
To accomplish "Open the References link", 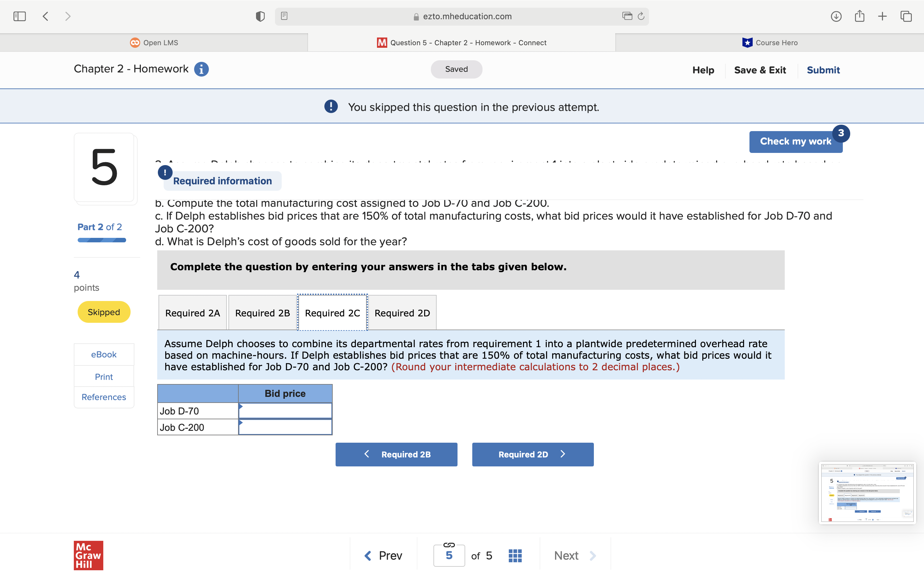I will 104,397.
